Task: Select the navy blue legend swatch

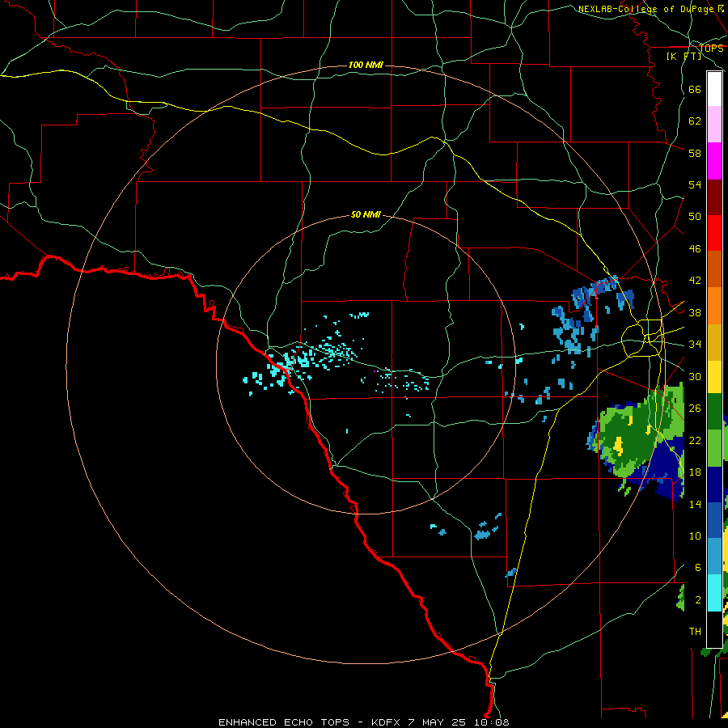Action: point(714,485)
